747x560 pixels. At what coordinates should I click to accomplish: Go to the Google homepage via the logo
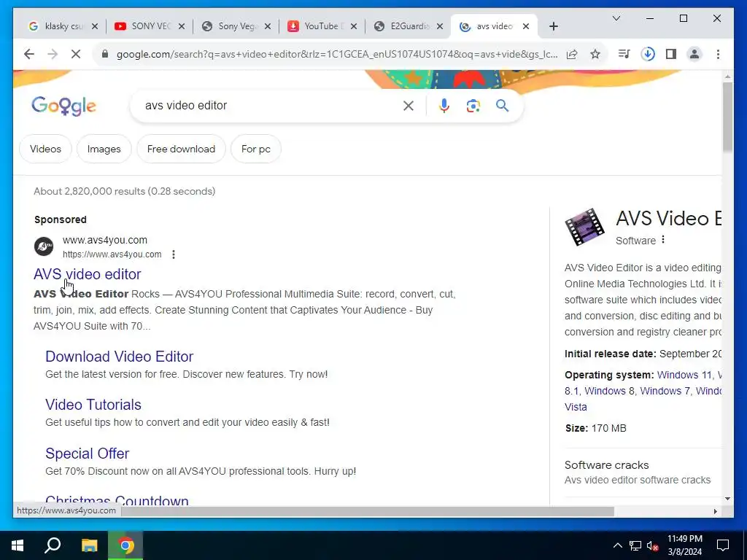64,106
